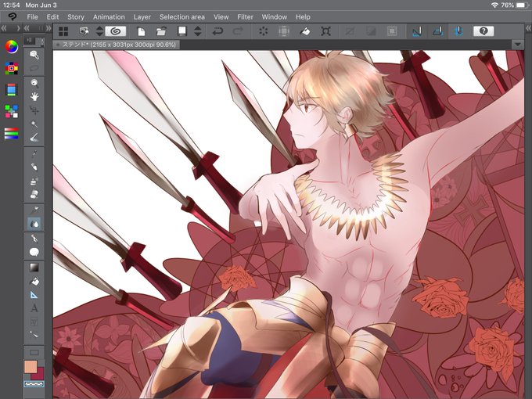Expand the right-side palette dock
Screen dimensions: 532x399
528,28
